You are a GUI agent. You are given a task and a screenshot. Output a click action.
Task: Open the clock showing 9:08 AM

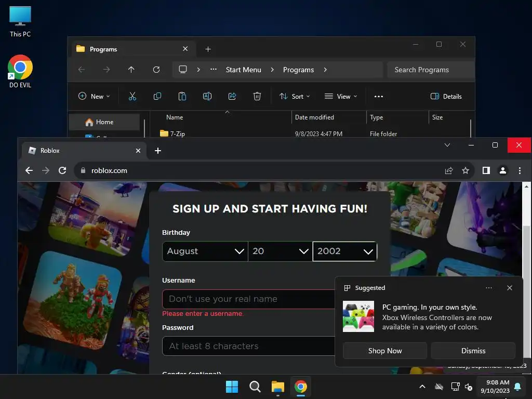pos(495,387)
